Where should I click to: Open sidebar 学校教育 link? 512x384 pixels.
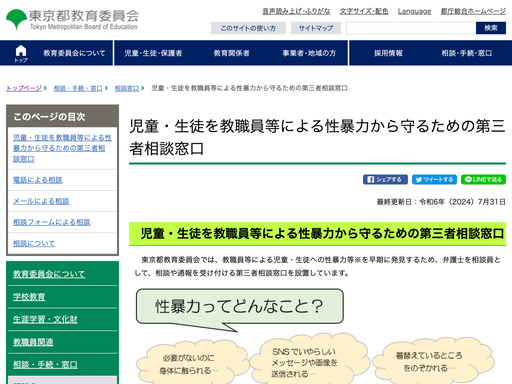point(29,296)
